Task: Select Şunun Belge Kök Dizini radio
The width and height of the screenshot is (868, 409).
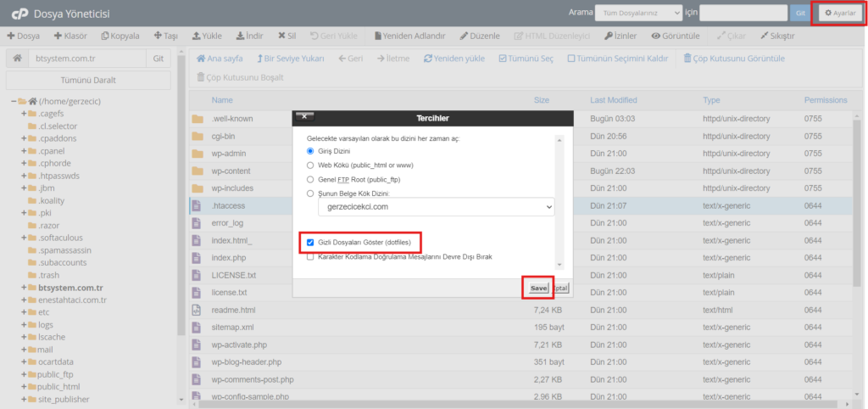Action: (x=310, y=193)
